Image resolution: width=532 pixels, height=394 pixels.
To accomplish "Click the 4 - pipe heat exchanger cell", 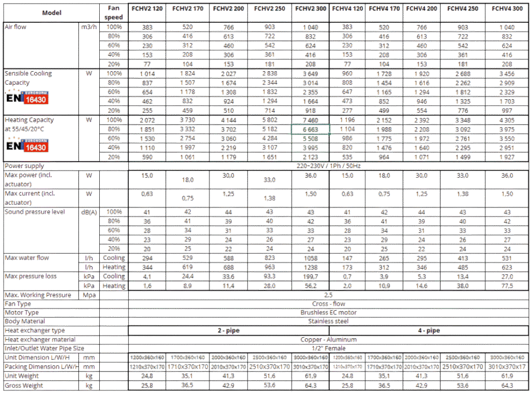I will [429, 331].
